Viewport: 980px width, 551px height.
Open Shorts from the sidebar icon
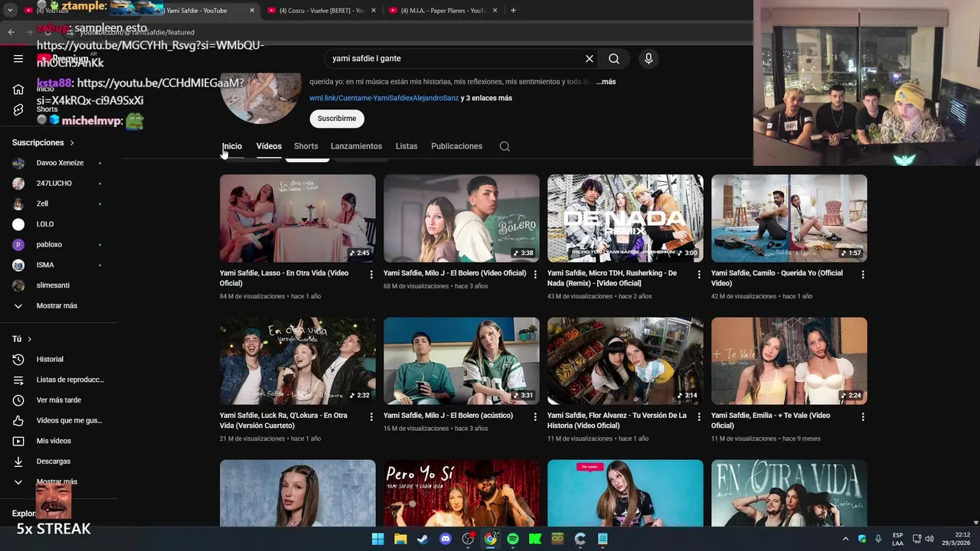pos(18,110)
